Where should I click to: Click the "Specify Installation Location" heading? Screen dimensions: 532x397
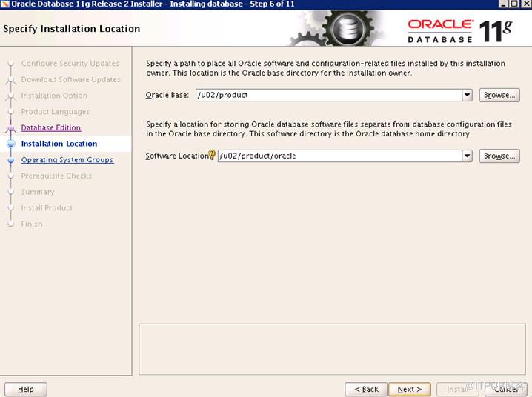72,29
